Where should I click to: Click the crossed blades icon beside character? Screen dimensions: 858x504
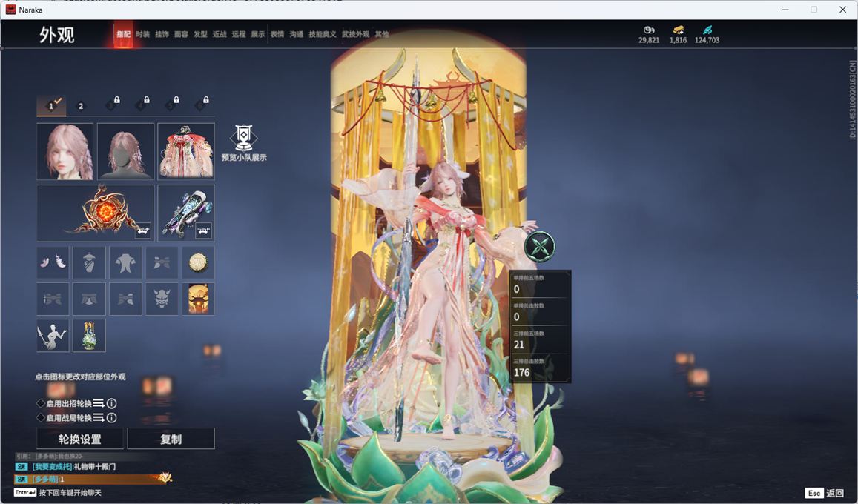pos(540,247)
